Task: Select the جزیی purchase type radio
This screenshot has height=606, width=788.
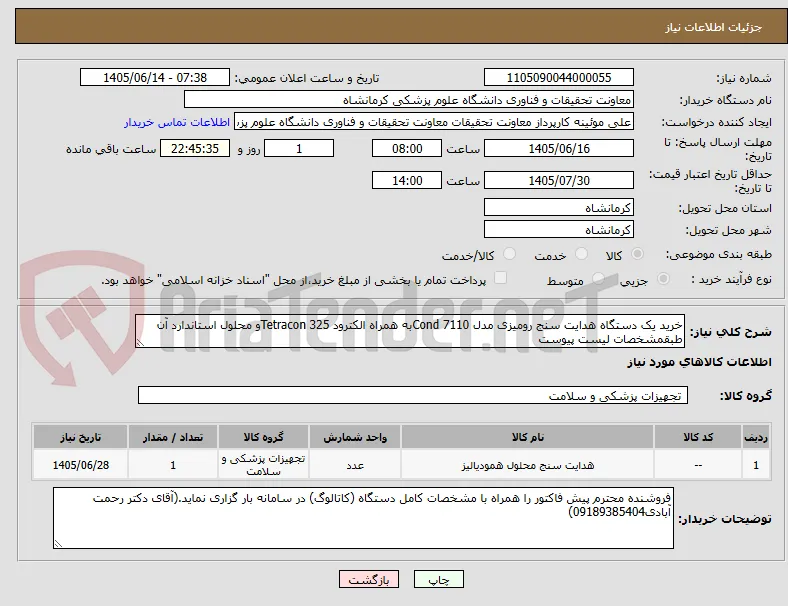Action: [x=663, y=279]
